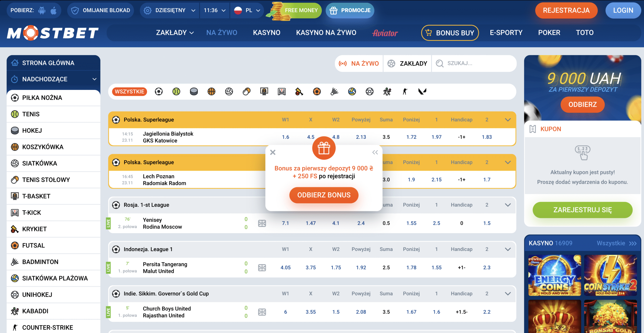Collapse the Indonezja League 1 block
Viewport: 644px width, 333px height.
coord(508,249)
